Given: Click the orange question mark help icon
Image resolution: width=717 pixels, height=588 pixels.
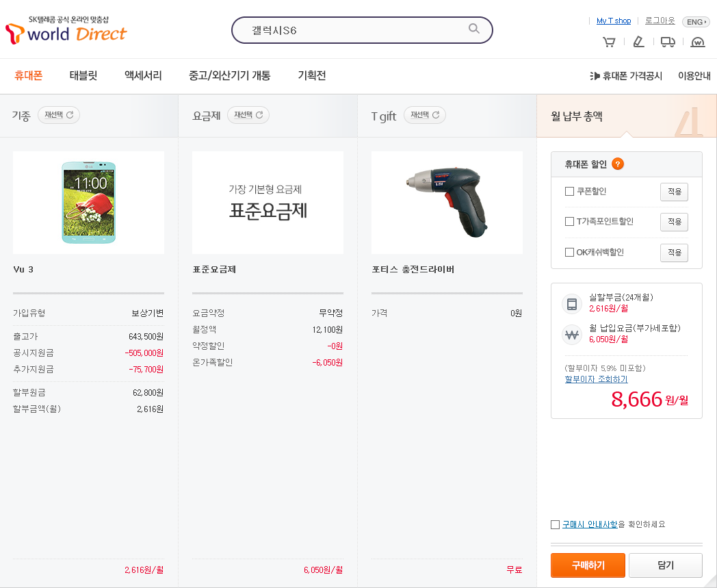Looking at the screenshot, I should [x=617, y=164].
